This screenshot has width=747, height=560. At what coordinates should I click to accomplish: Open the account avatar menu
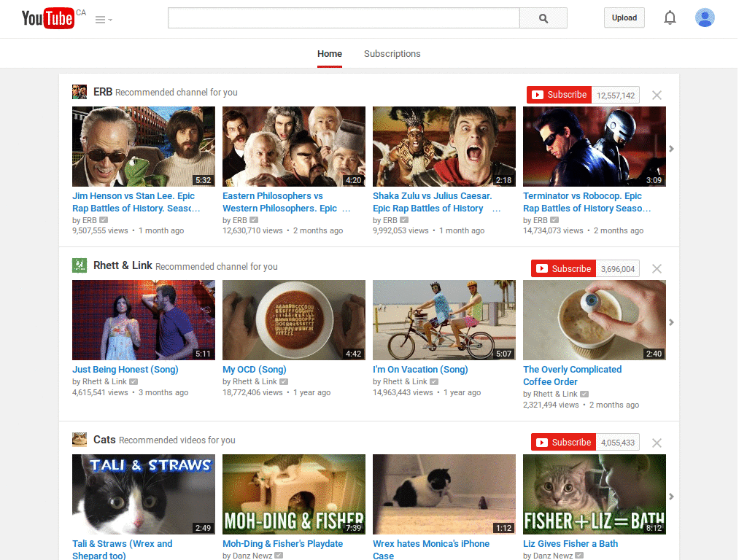coord(705,17)
